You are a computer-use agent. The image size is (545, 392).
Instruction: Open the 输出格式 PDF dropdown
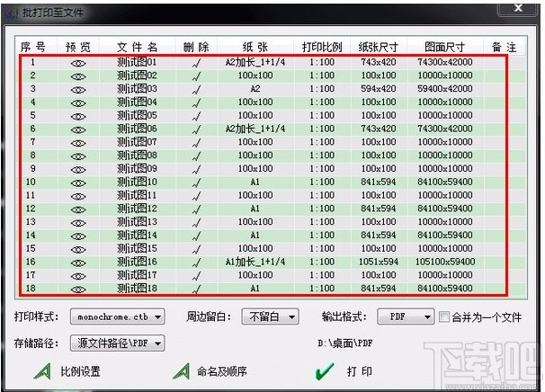tap(406, 316)
